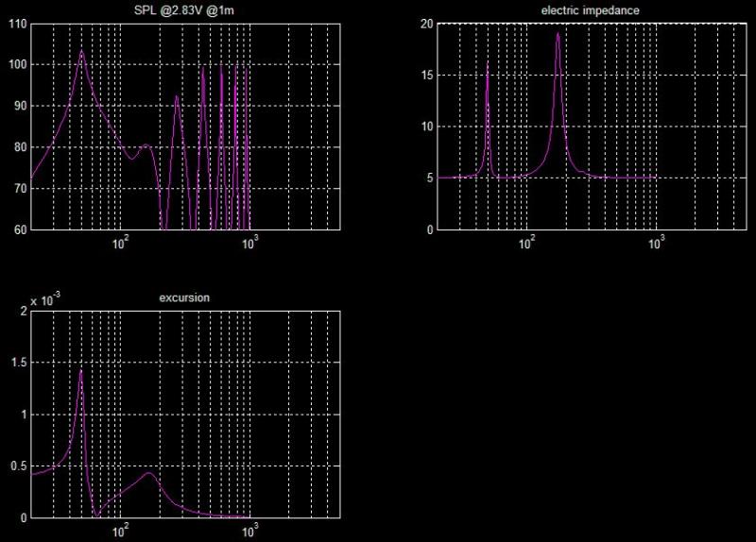Click the "excursion" plot title

coord(184,297)
